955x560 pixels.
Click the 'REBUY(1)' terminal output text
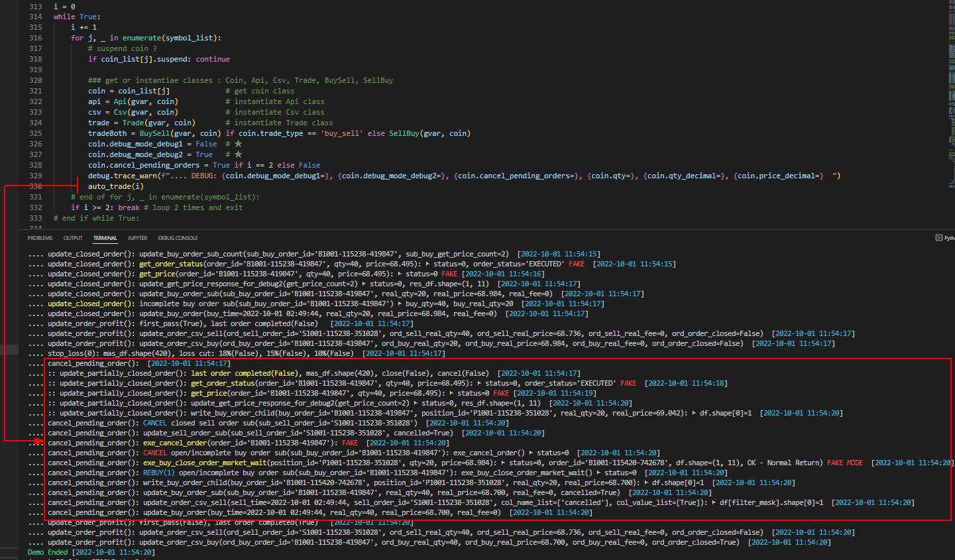point(159,473)
